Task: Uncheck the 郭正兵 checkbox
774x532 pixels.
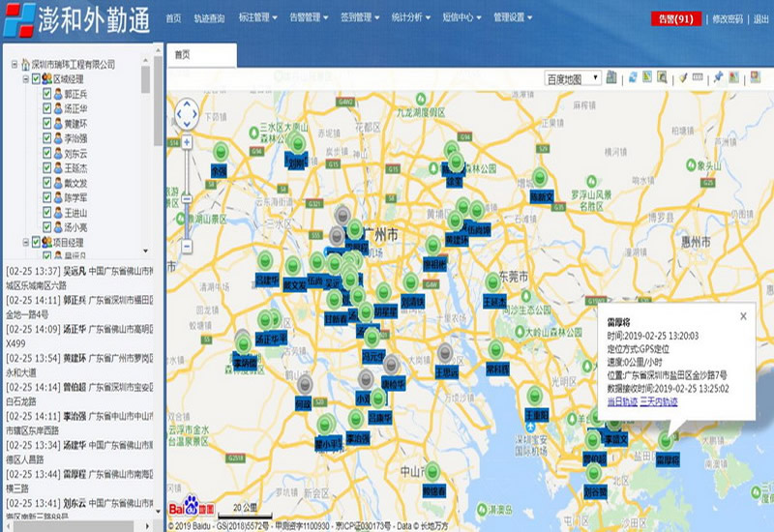Action: 46,93
